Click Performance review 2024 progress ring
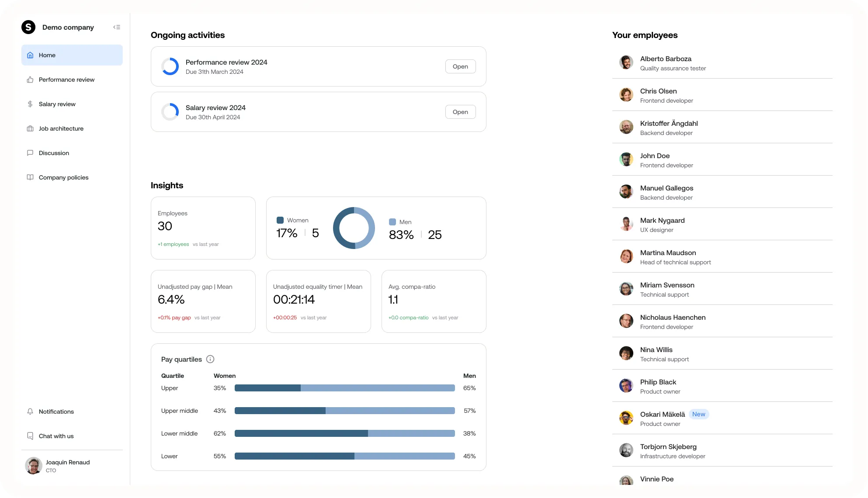868x498 pixels. tap(170, 66)
